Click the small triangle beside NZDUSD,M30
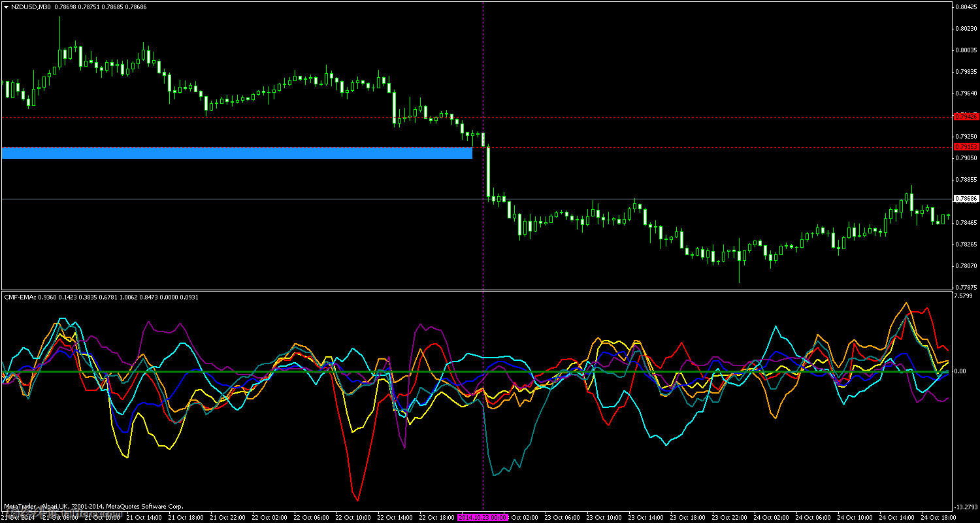980x523 pixels. tap(6, 7)
